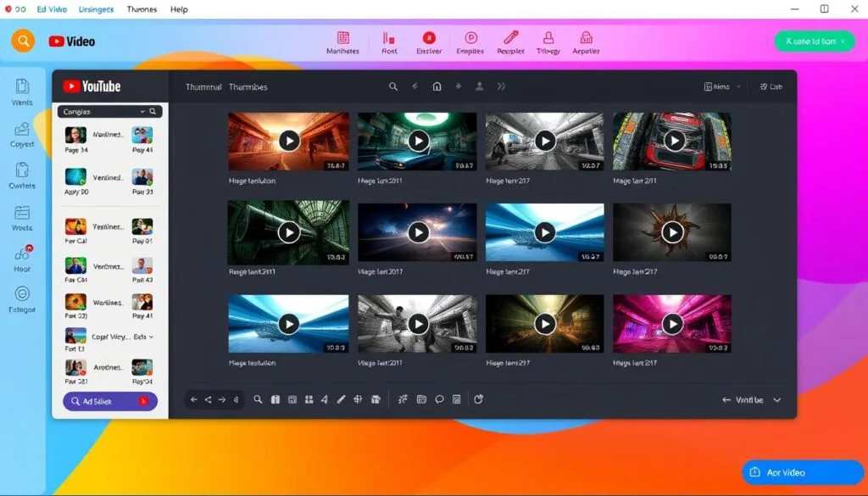Click the four-squares grid icon in bottom toolbar
The width and height of the screenshot is (868, 496).
point(309,399)
